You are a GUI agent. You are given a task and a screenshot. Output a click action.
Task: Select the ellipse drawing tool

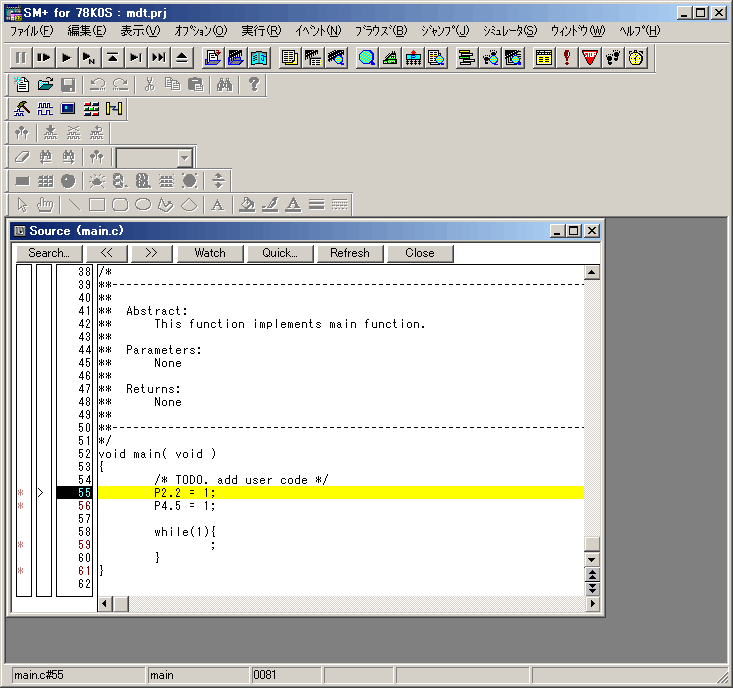pyautogui.click(x=143, y=205)
